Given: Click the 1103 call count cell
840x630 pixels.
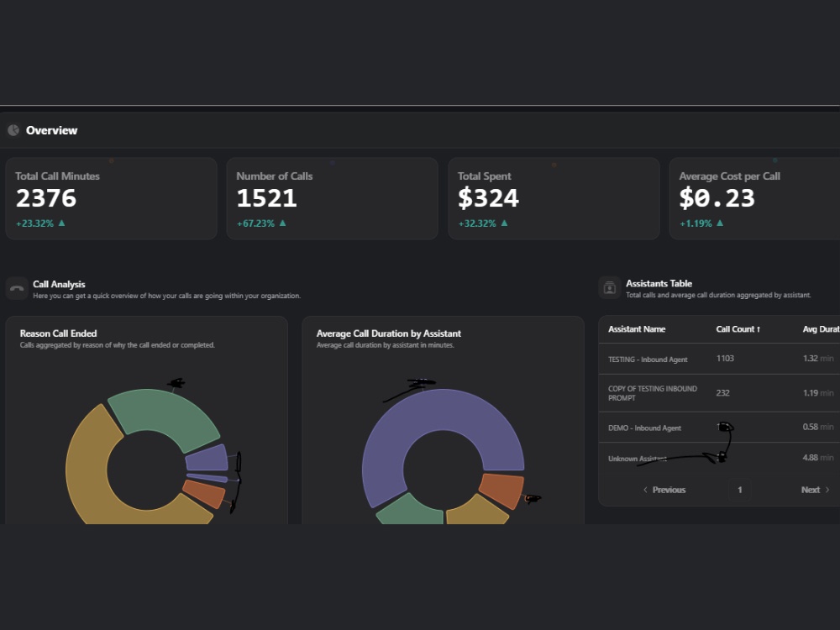Looking at the screenshot, I should [725, 359].
